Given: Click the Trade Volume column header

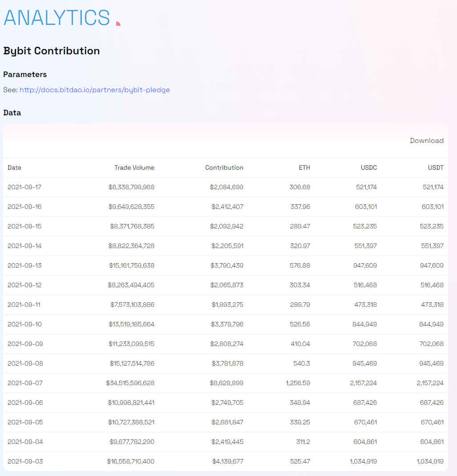Looking at the screenshot, I should pos(134,167).
